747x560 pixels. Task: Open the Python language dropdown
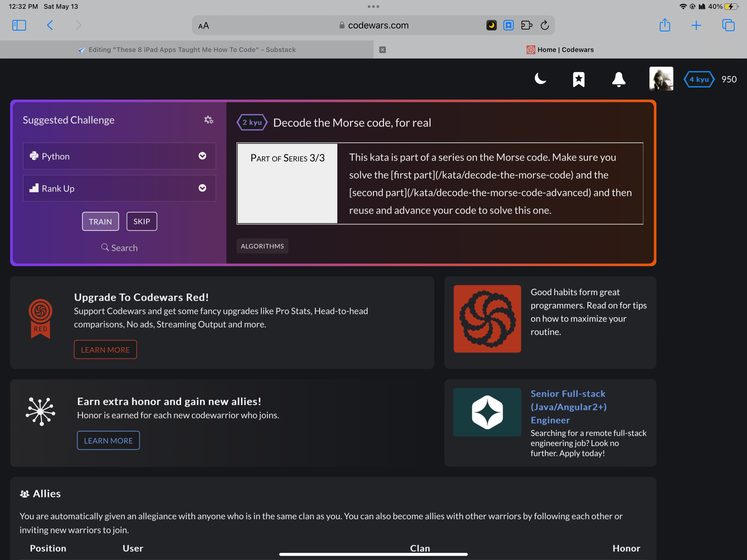coord(119,156)
